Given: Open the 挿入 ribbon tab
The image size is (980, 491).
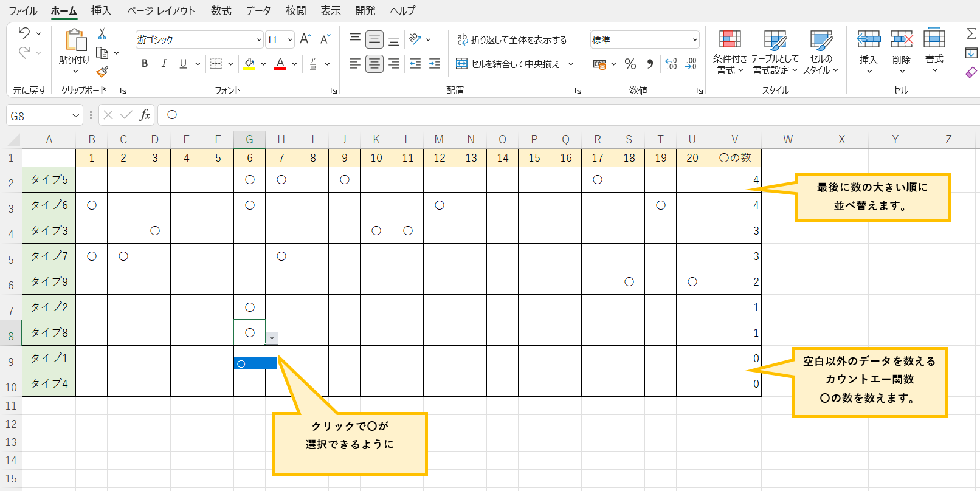Looking at the screenshot, I should click(x=101, y=11).
